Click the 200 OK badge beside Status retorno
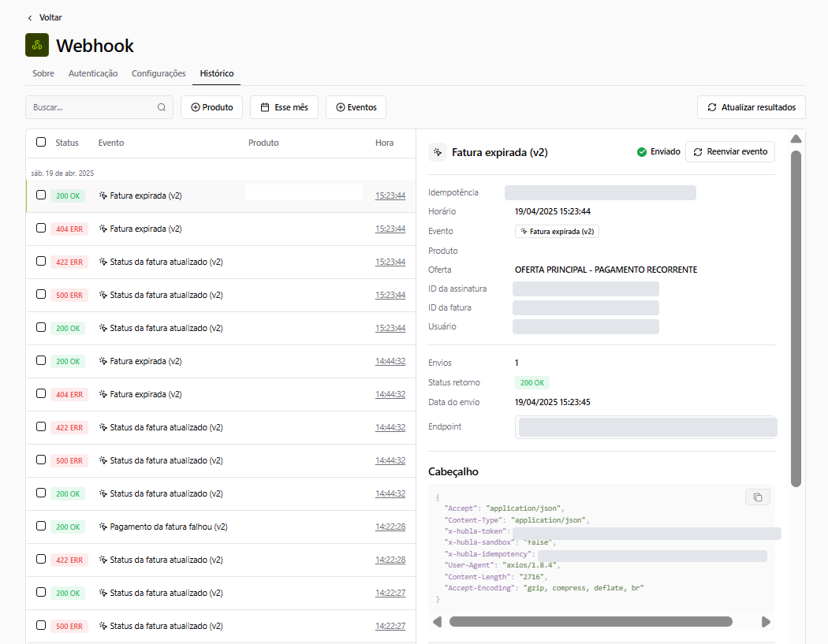Screen dimensions: 828x644 point(531,383)
